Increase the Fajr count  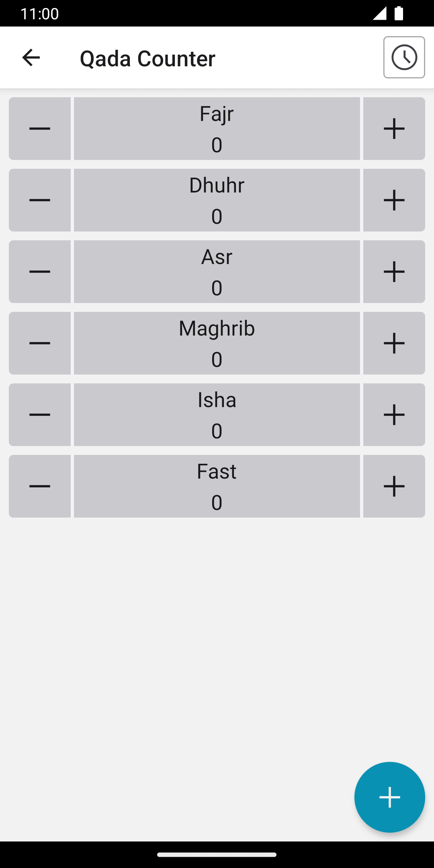[394, 129]
